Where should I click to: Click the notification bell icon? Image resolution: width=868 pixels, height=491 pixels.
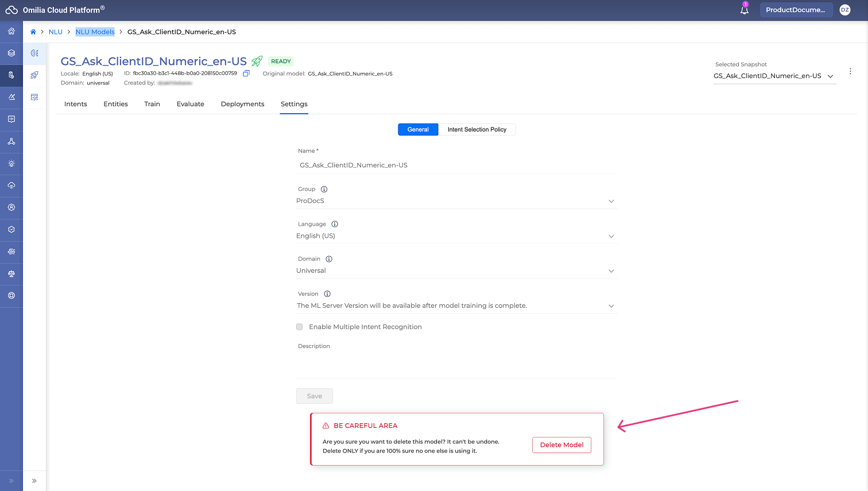click(744, 10)
